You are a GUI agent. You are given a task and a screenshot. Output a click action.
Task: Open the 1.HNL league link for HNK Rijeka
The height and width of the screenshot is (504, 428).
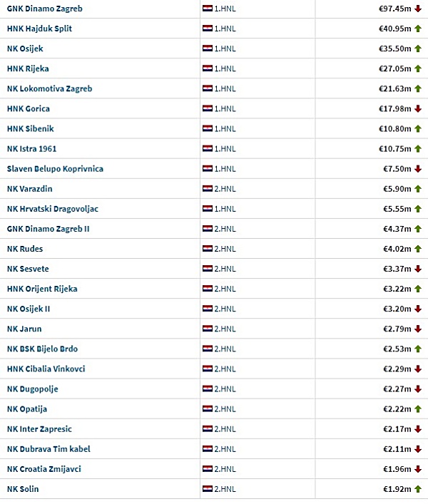click(x=225, y=68)
